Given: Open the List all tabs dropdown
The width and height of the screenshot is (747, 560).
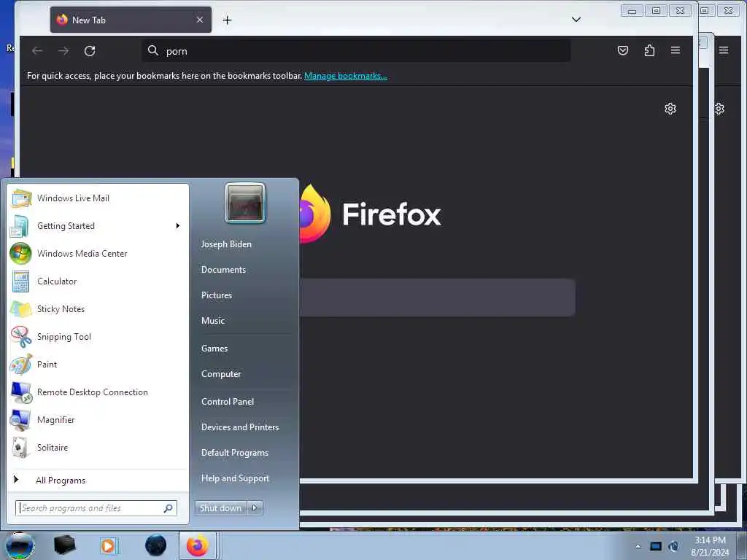Looking at the screenshot, I should tap(576, 20).
